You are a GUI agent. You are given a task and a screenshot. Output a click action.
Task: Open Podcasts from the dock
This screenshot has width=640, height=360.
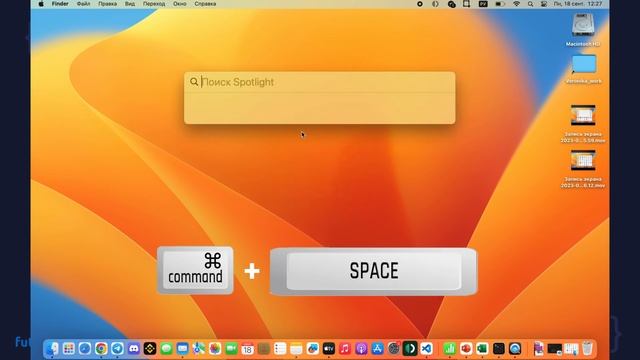tap(361, 348)
